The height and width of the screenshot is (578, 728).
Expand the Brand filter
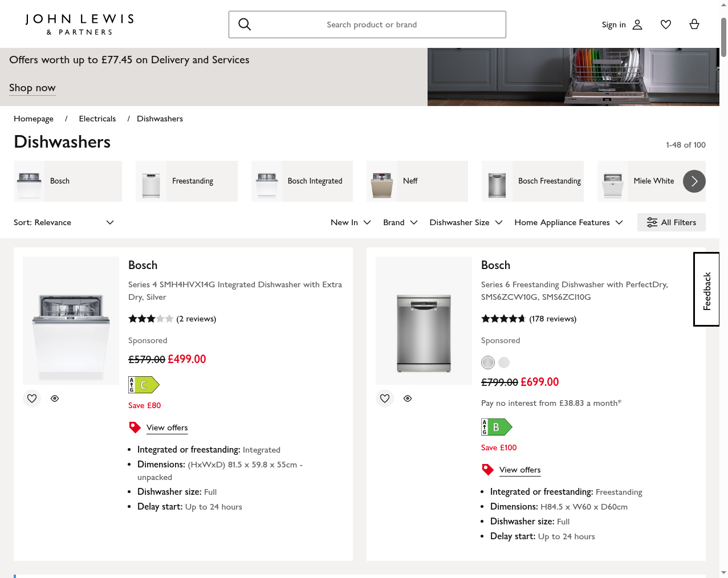tap(400, 222)
